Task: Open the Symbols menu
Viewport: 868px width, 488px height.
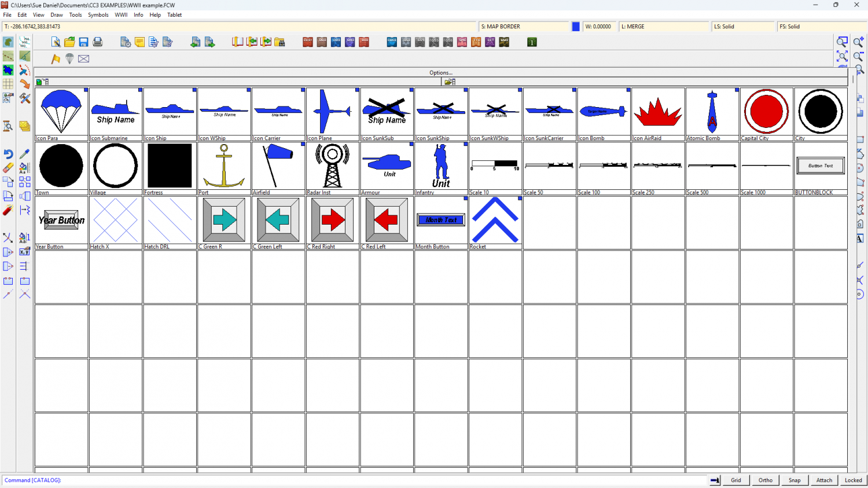Action: [x=98, y=15]
